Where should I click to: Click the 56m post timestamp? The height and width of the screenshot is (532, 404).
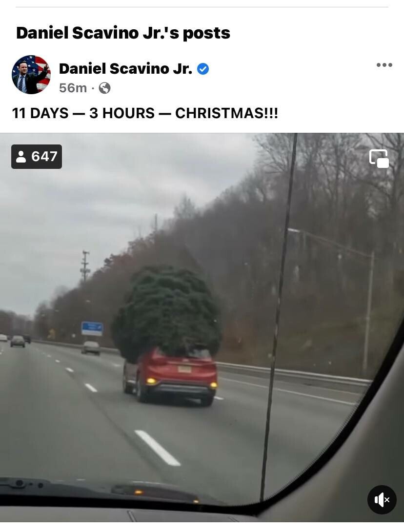(73, 88)
